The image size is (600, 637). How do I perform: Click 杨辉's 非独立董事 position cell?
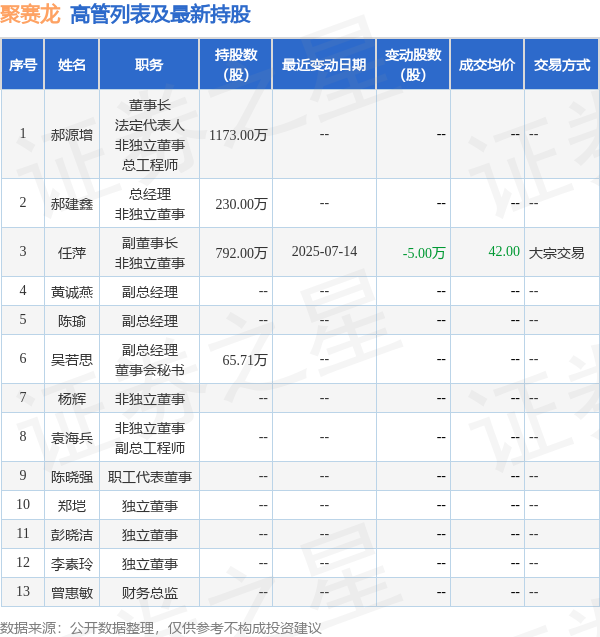[x=150, y=399]
